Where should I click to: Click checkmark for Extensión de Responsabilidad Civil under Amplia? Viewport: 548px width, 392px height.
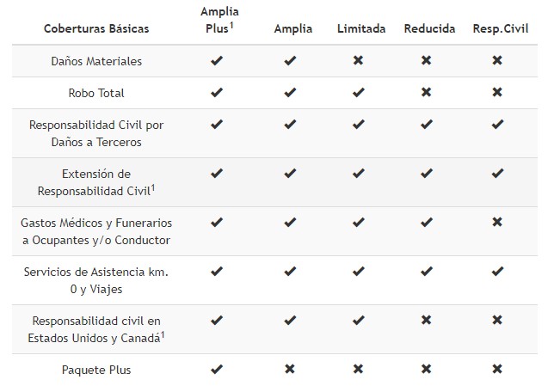[x=290, y=174]
